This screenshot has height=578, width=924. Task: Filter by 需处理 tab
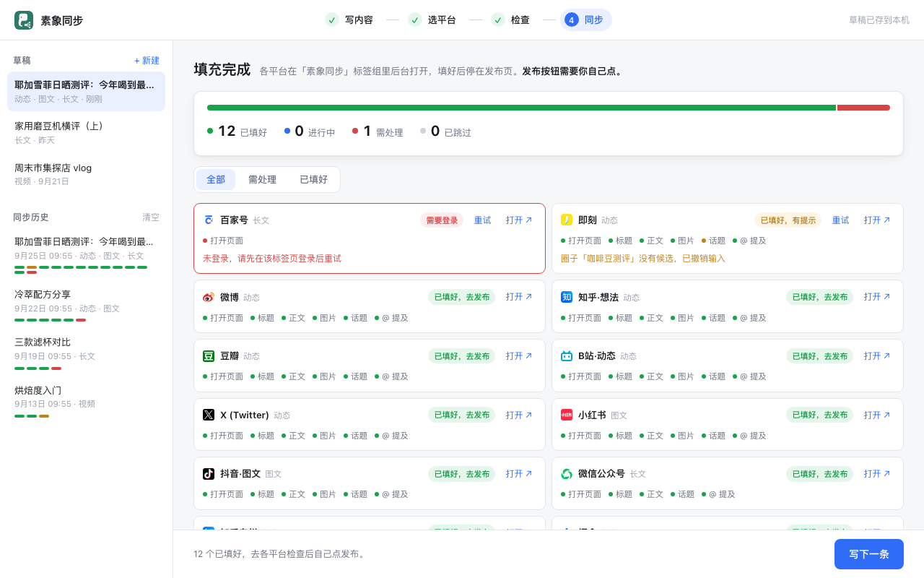(x=262, y=179)
